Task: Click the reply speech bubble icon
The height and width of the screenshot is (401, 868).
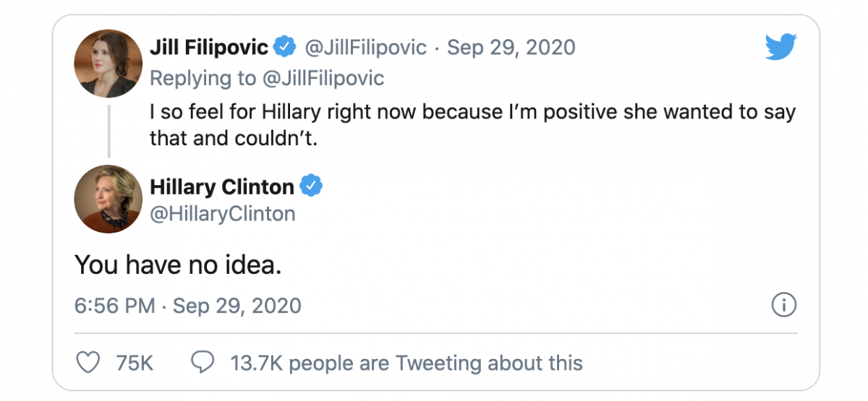Action: [203, 362]
